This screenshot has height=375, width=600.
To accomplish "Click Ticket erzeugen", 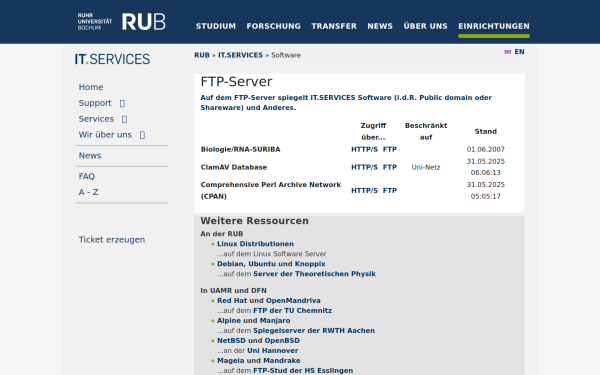I will pyautogui.click(x=112, y=240).
